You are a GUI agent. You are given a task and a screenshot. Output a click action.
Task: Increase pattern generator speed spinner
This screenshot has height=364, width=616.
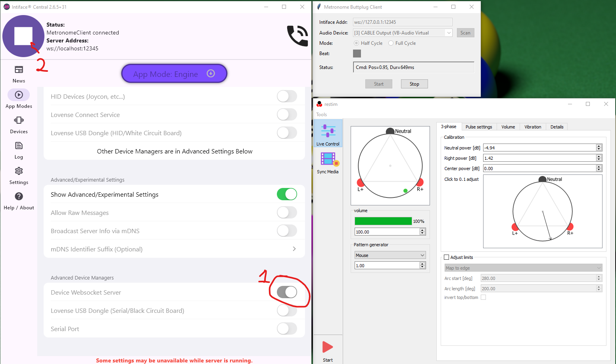tap(422, 264)
